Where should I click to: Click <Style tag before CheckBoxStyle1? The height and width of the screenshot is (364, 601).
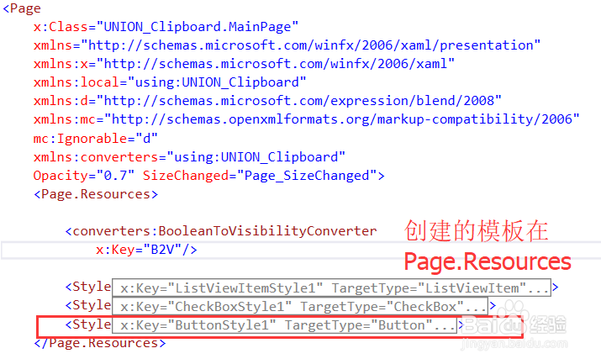tap(88, 305)
